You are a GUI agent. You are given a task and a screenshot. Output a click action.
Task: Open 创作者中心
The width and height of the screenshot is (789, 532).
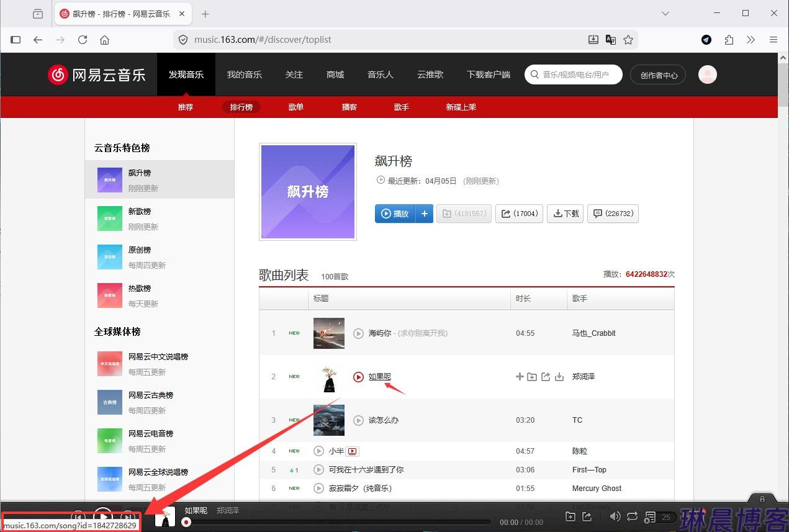(657, 74)
